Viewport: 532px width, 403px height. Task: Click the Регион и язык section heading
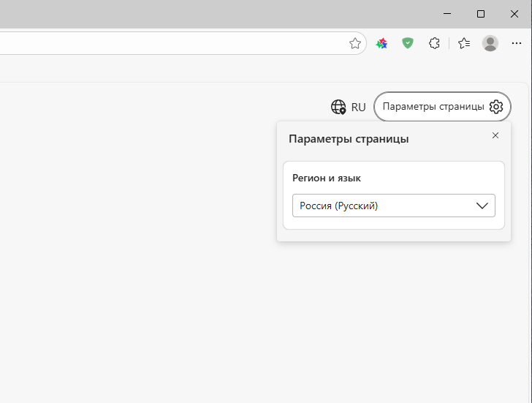pyautogui.click(x=327, y=178)
